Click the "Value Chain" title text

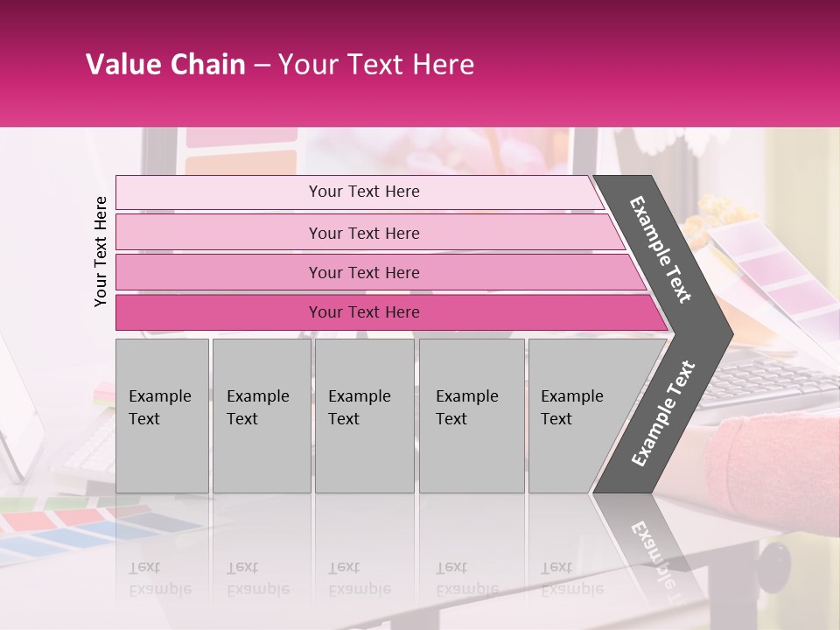pyautogui.click(x=165, y=65)
